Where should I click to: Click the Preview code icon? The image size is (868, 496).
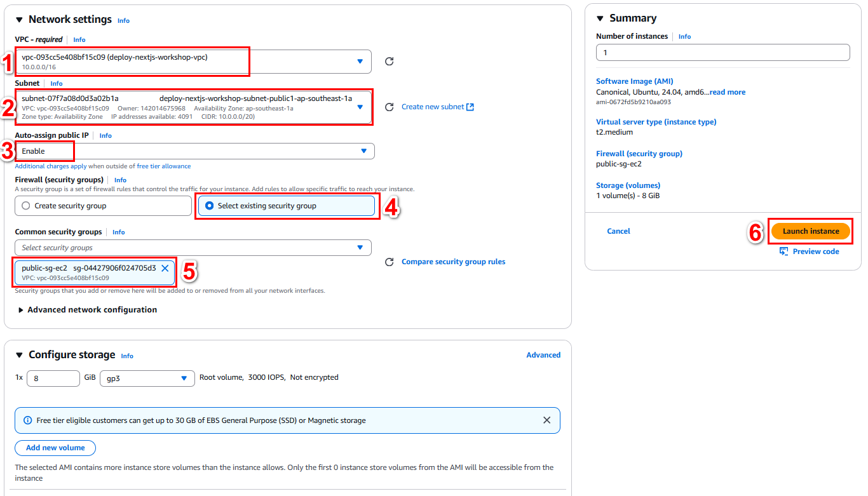point(784,251)
